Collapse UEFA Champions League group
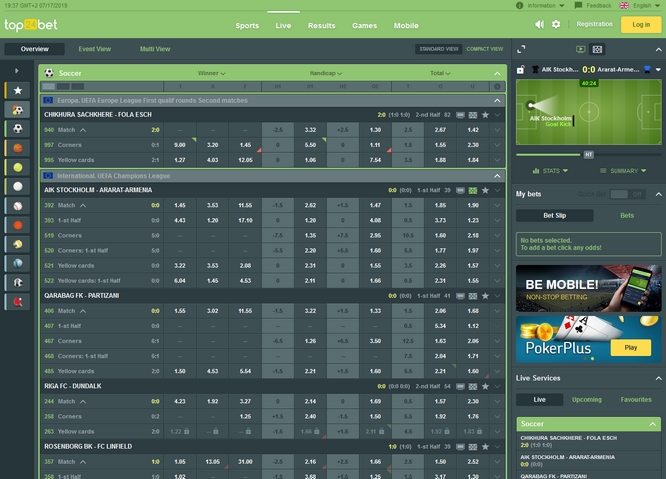Viewport: 666px width, 479px height. 497,176
